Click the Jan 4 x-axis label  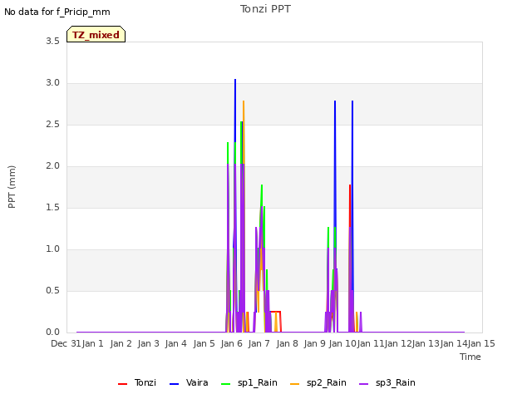point(175,343)
